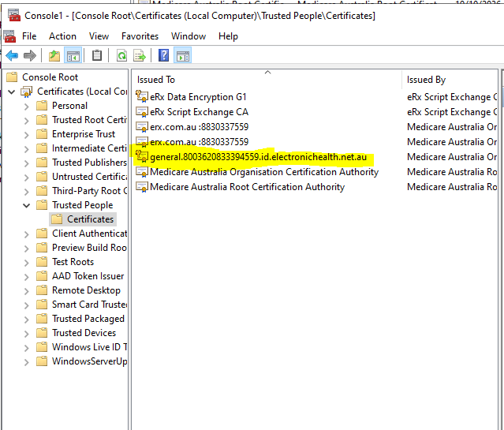Select Trusted Packaged tree item
504x430 pixels.
[88, 319]
